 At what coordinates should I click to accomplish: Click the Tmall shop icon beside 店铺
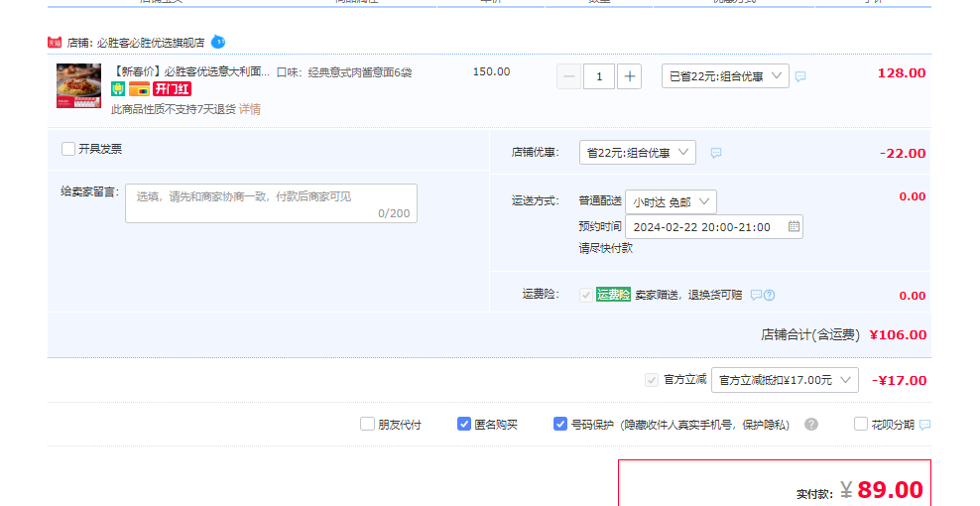pos(55,43)
